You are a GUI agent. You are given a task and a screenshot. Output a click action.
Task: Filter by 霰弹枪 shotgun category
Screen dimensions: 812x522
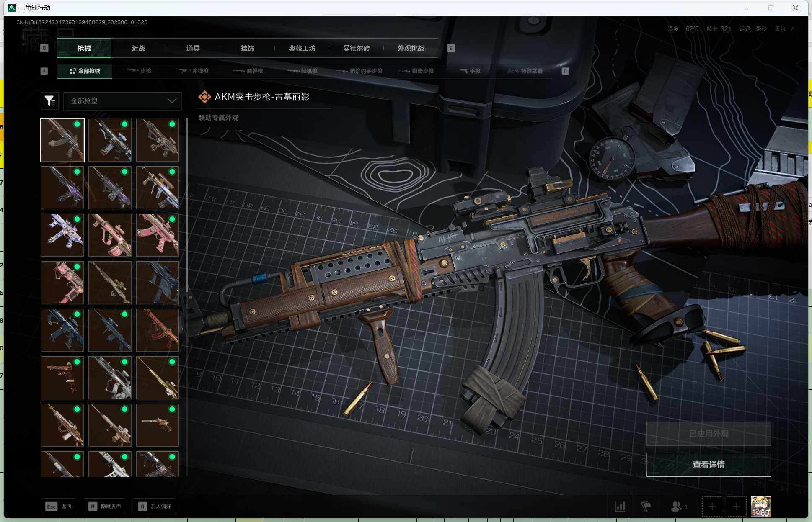248,71
